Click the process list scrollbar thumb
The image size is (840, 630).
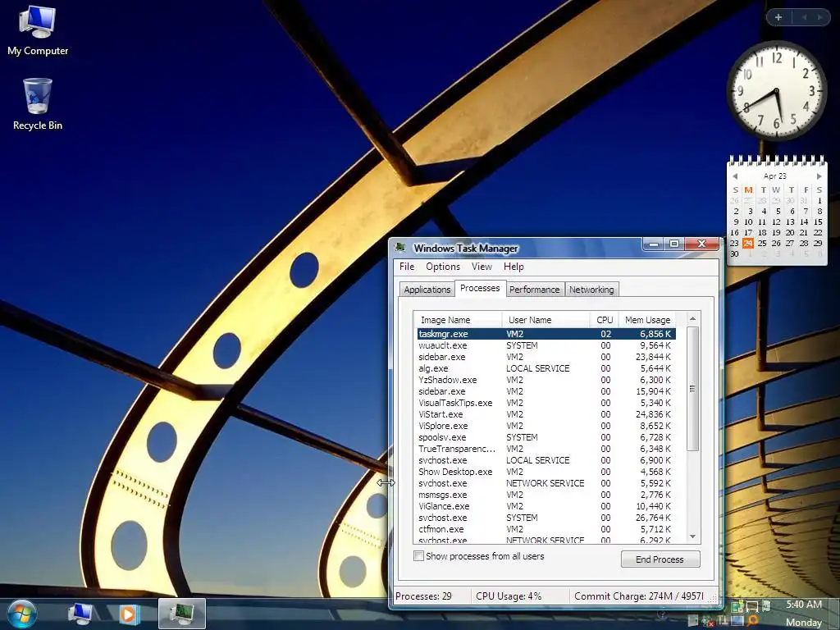[x=692, y=389]
